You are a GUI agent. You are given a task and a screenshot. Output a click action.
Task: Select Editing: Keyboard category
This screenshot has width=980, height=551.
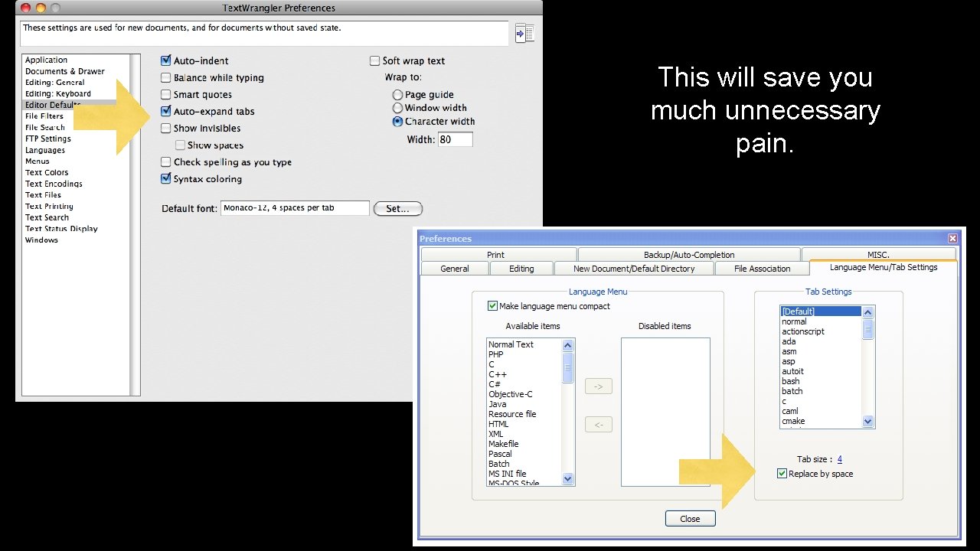(x=57, y=93)
